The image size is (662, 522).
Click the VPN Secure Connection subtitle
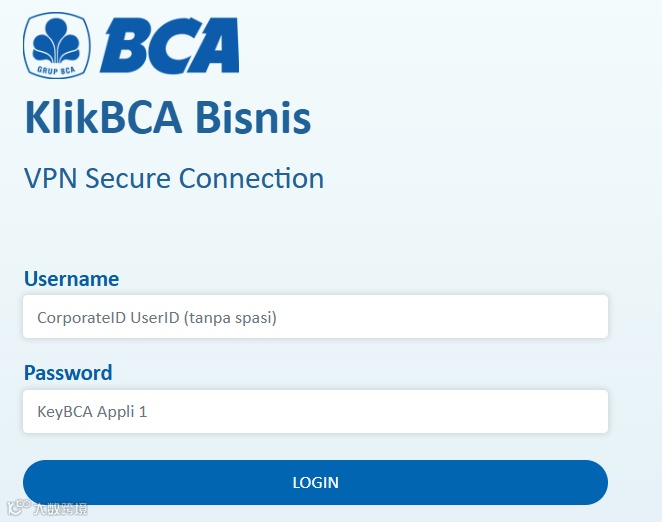pyautogui.click(x=174, y=178)
